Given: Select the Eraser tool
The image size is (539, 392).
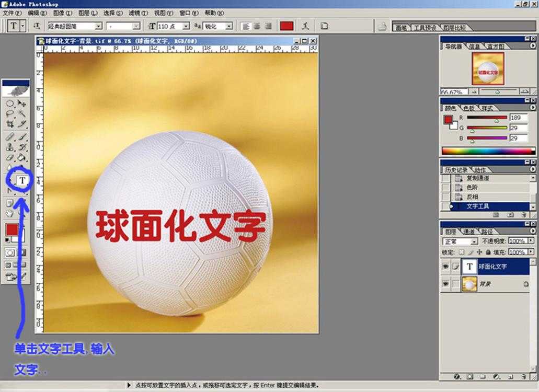Looking at the screenshot, I should click(x=9, y=158).
